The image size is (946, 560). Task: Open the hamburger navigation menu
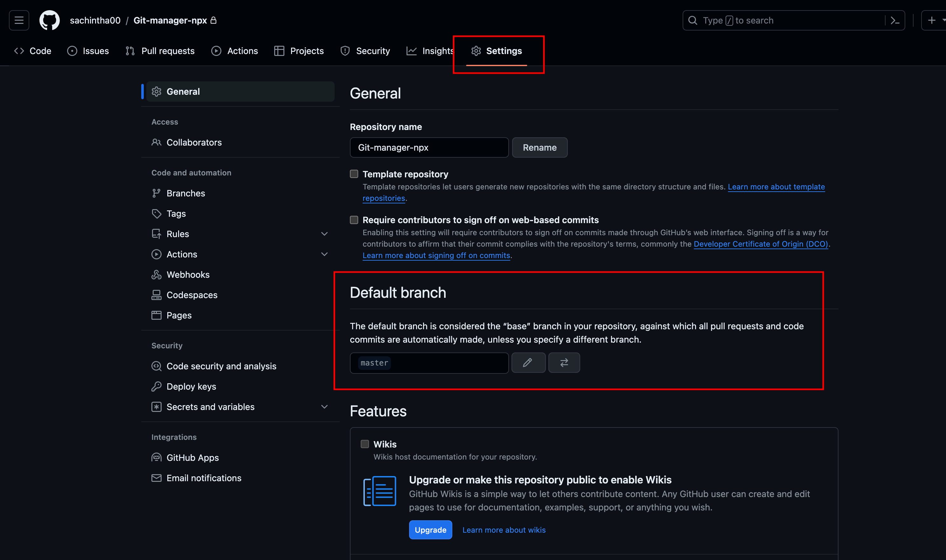19,20
